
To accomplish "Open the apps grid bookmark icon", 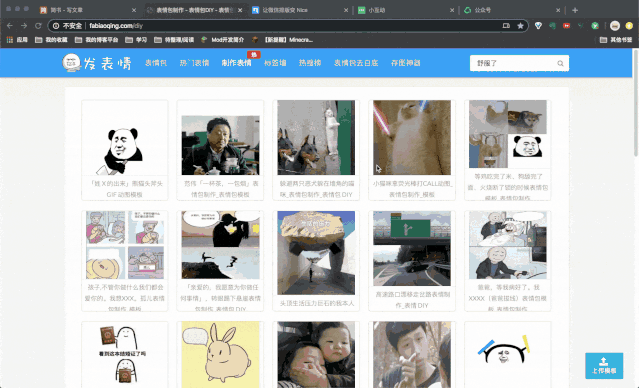I will pos(10,40).
